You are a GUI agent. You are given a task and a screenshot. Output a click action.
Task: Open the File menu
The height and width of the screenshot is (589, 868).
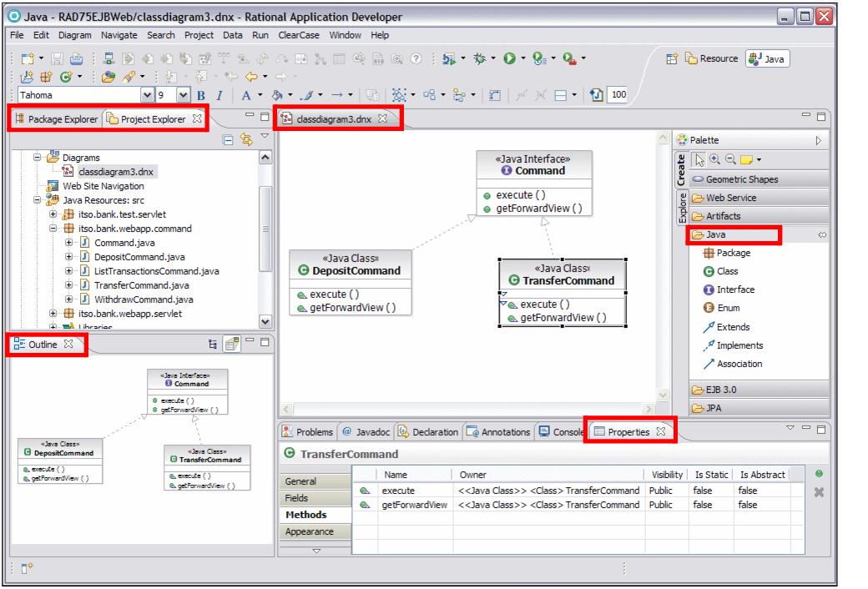click(x=17, y=35)
